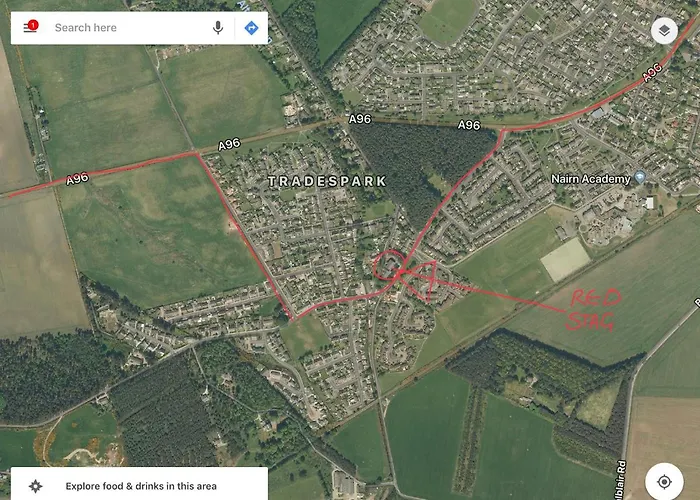Open the hamburger menu with notification badge
The width and height of the screenshot is (700, 500).
pos(30,27)
